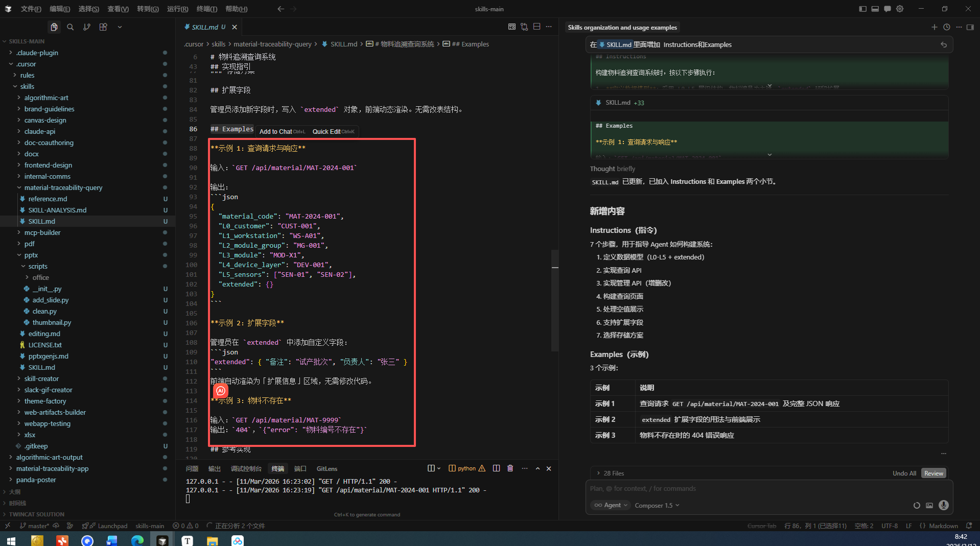Viewport: 980px width, 546px height.
Task: Open the Extensions view icon
Action: (x=103, y=27)
